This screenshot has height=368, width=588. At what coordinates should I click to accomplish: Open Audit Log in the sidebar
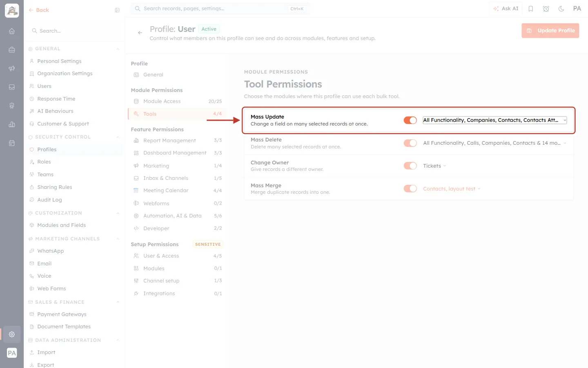coord(74,200)
